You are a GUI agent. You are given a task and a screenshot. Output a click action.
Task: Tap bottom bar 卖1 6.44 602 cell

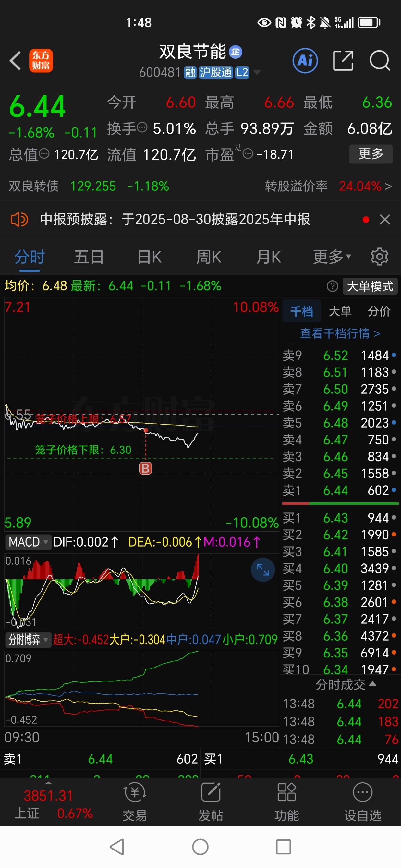(101, 759)
